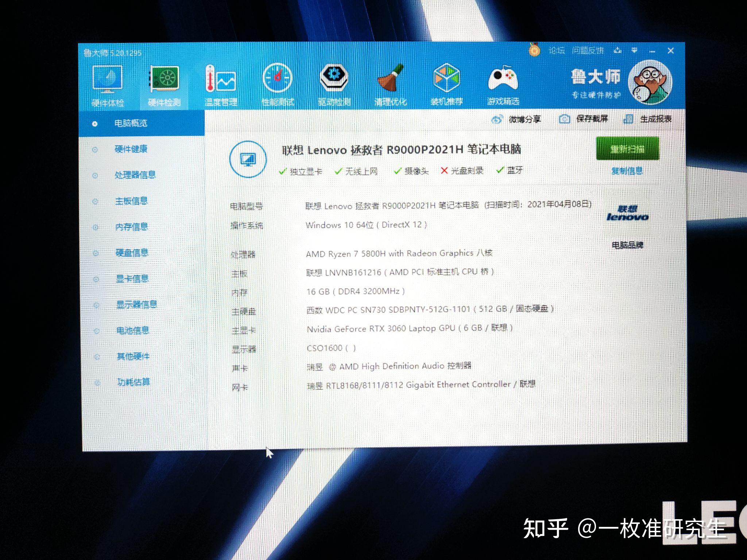Click the Windows 10 64位 OS entry

[x=366, y=225]
